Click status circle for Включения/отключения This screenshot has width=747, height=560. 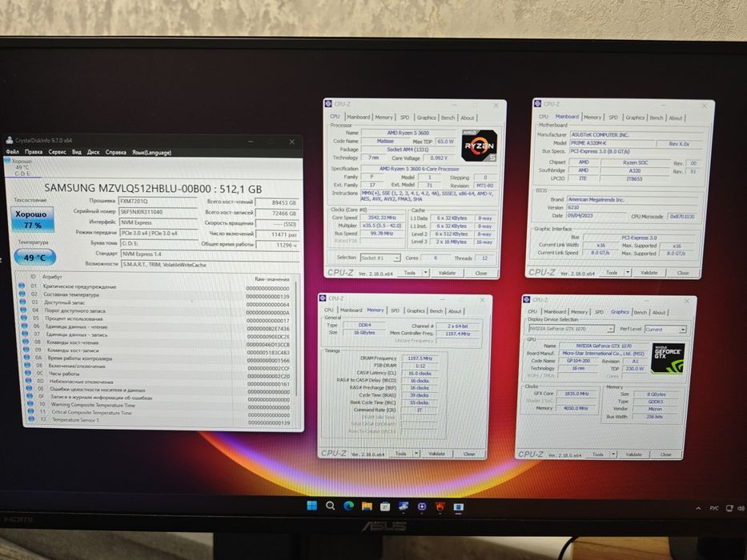tap(26, 366)
